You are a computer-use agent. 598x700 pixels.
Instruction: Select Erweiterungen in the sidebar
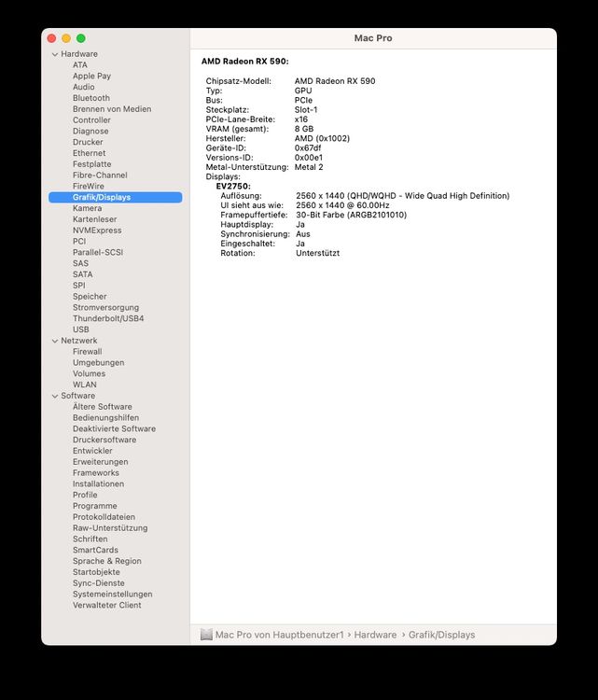point(101,462)
